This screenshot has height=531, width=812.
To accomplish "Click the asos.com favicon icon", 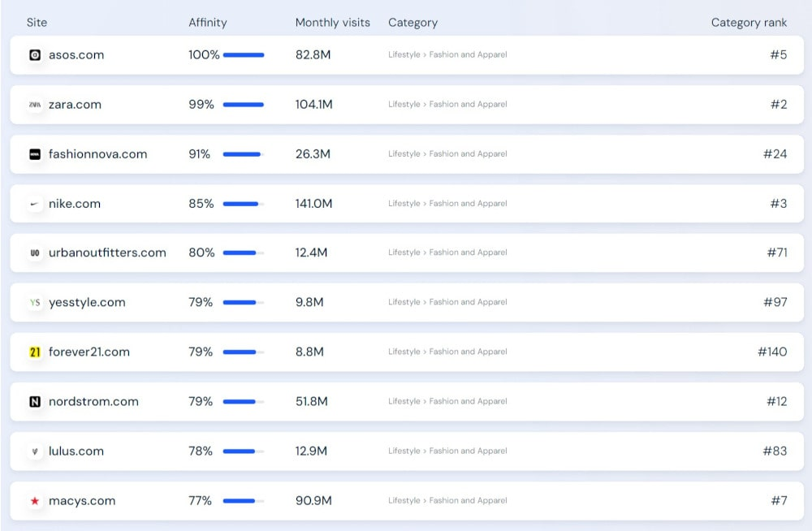I will coord(35,55).
